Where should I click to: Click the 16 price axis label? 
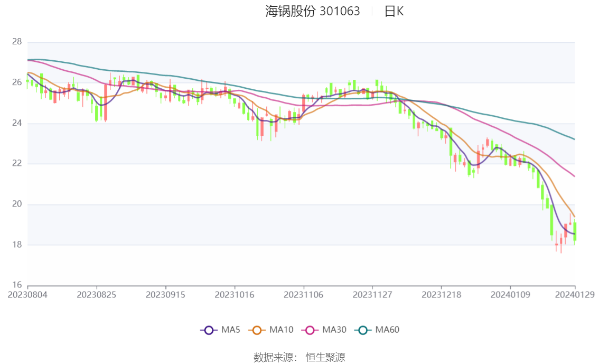point(17,285)
